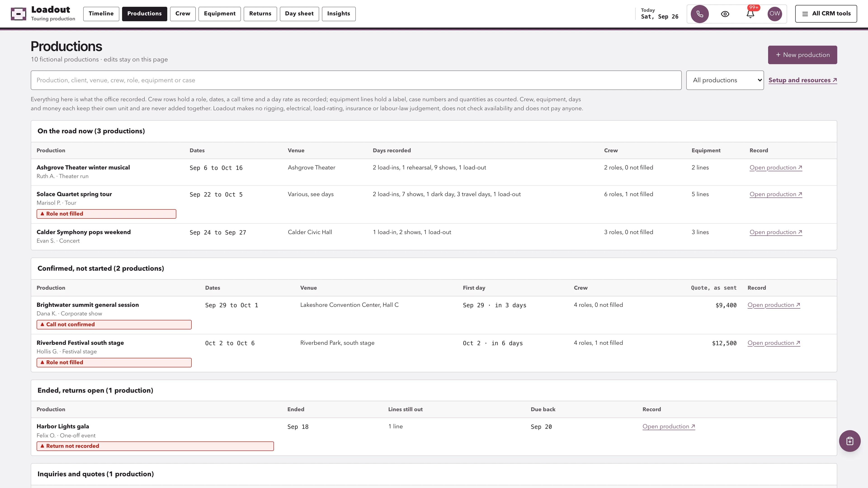The height and width of the screenshot is (488, 868).
Task: Open production for Brightwater summit general session
Action: coord(774,305)
